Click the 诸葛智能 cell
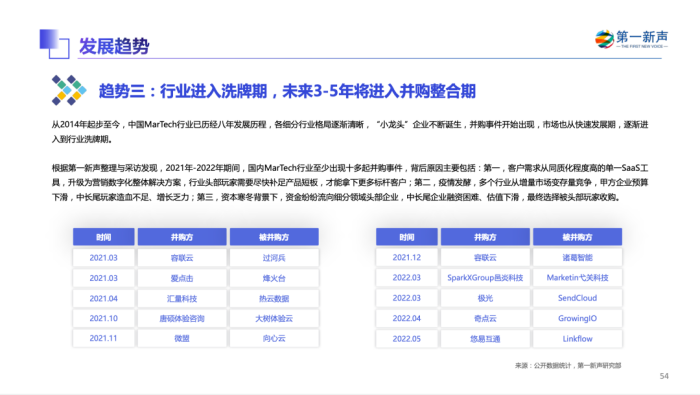Screen dimensions: 700x395 [577, 258]
